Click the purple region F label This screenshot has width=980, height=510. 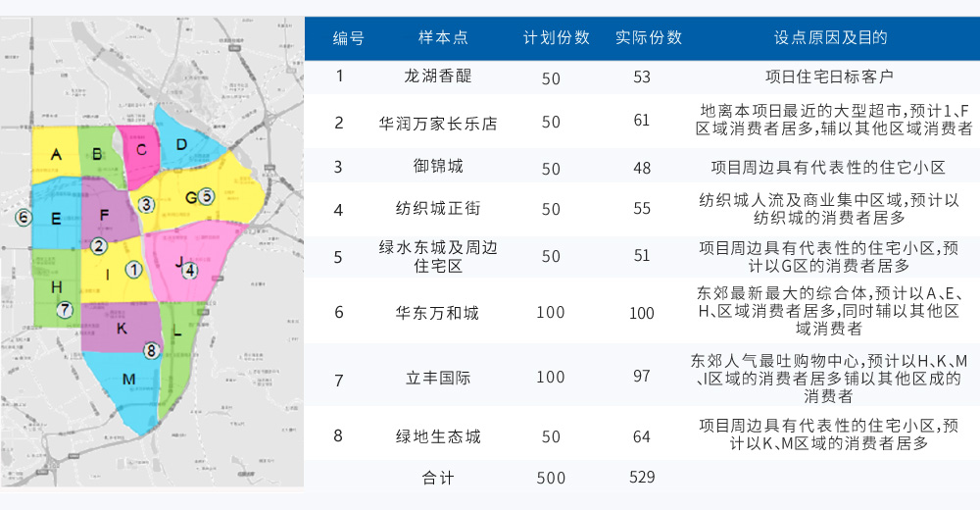coord(104,215)
